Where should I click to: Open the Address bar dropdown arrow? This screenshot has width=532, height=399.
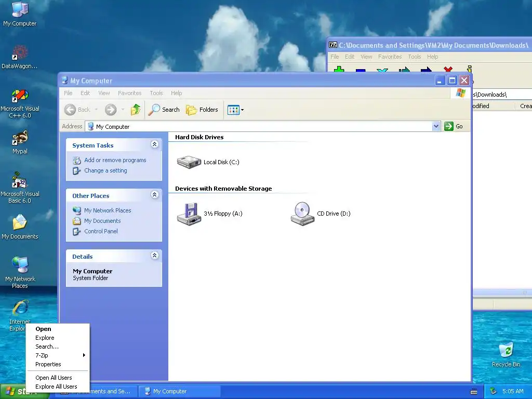click(436, 126)
